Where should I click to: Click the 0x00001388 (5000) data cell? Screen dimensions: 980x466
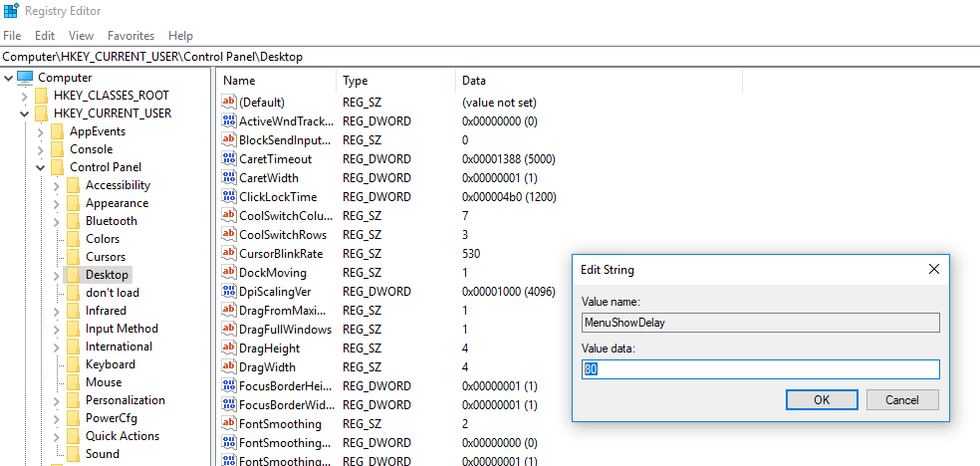(x=508, y=159)
